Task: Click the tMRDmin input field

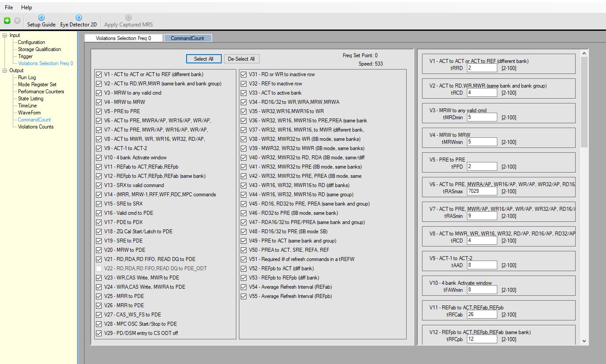Action: pos(482,118)
